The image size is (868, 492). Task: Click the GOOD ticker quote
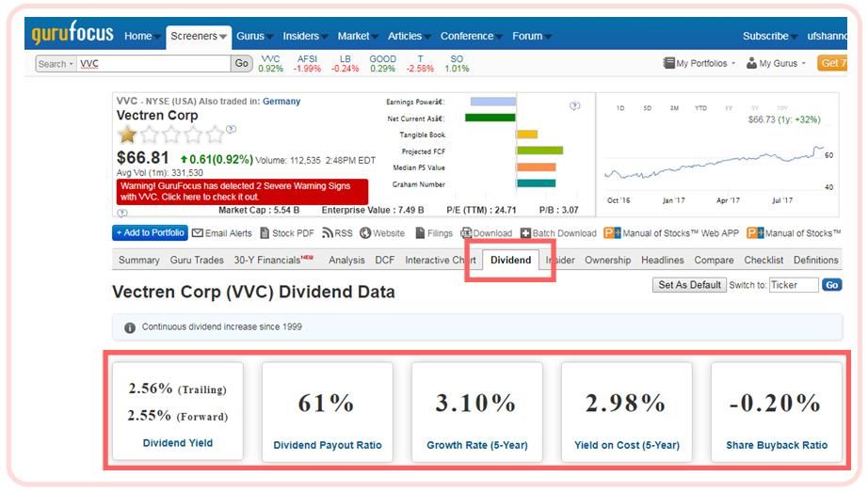point(382,64)
